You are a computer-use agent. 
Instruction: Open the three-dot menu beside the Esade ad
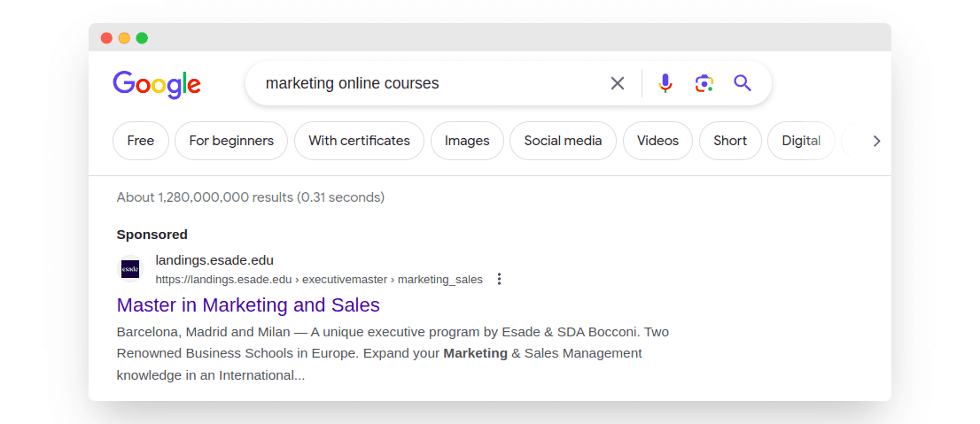click(499, 279)
